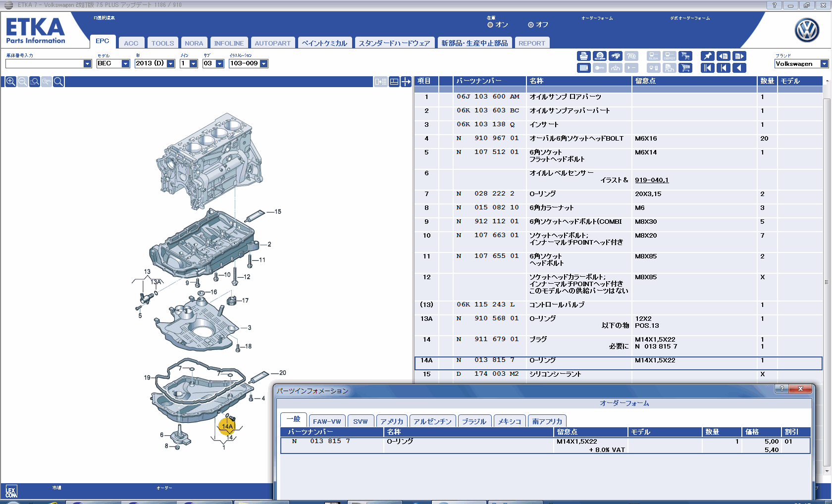832x504 pixels.
Task: Click the illustration-to-list toggle icon
Action: [381, 82]
